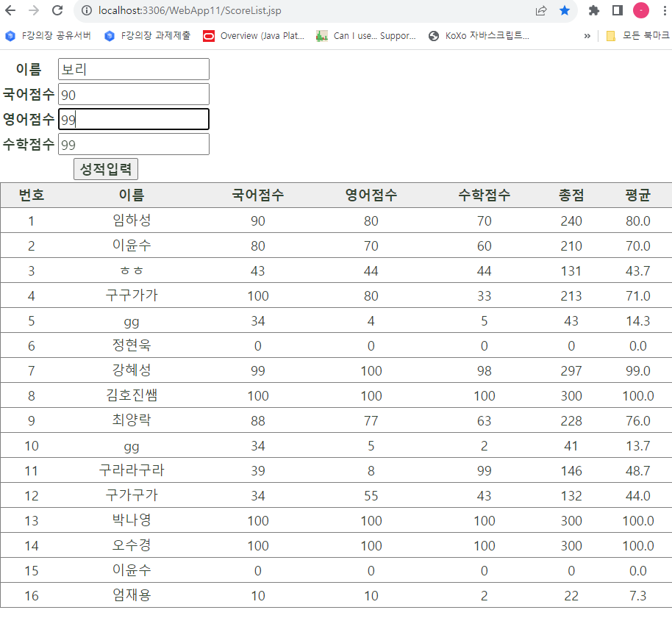Toggle the bookmark star for this page

(x=565, y=11)
